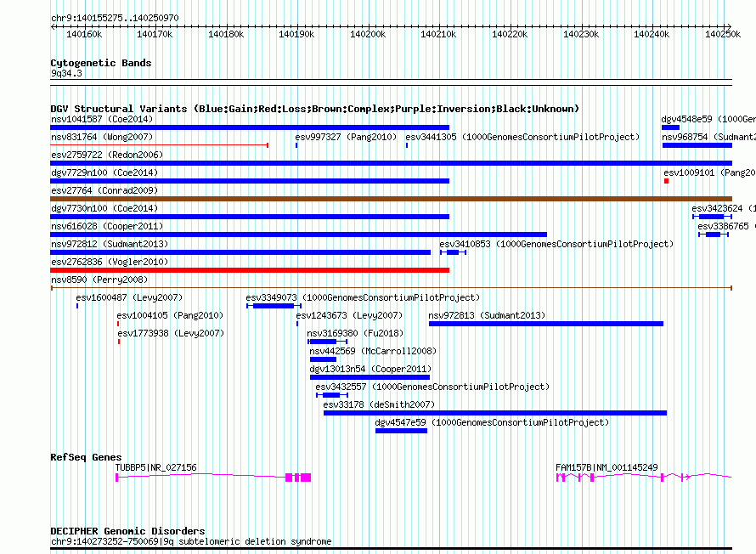Click the Cytogenetic Bands track title

pyautogui.click(x=101, y=63)
